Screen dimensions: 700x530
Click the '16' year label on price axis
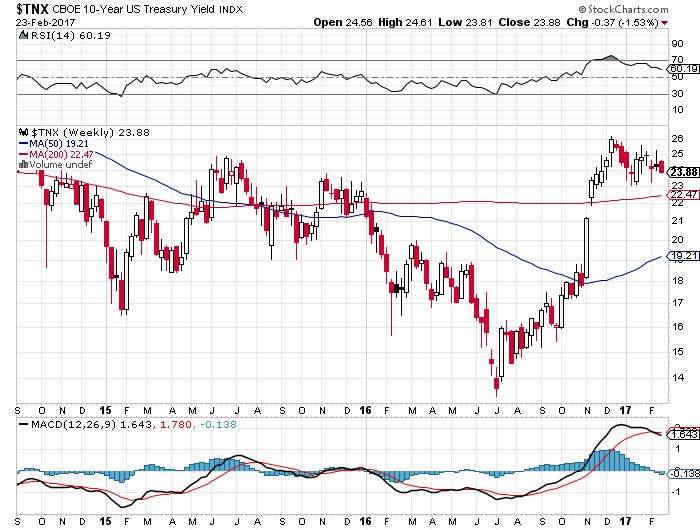click(365, 410)
